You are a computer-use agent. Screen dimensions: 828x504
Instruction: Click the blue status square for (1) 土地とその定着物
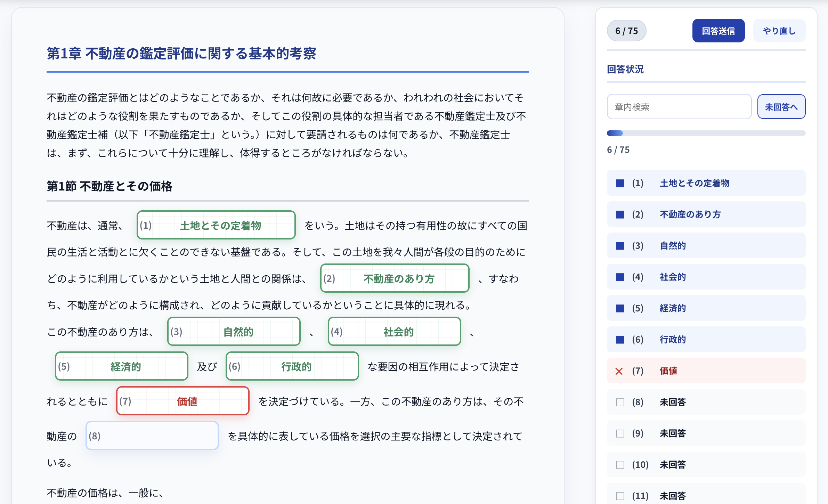coord(619,183)
